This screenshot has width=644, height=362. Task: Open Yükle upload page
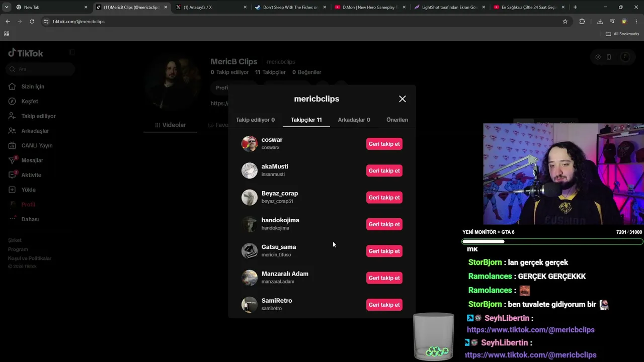28,190
